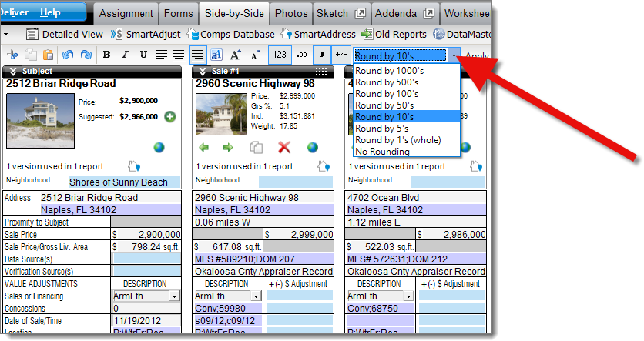This screenshot has height=341, width=644.
Task: Click the red X delete comp icon
Action: 284,147
